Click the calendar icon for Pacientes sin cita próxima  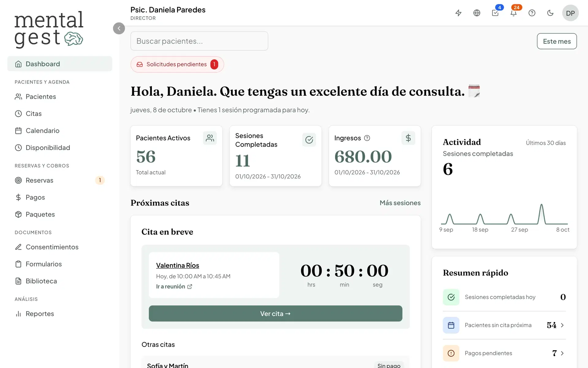pos(451,325)
